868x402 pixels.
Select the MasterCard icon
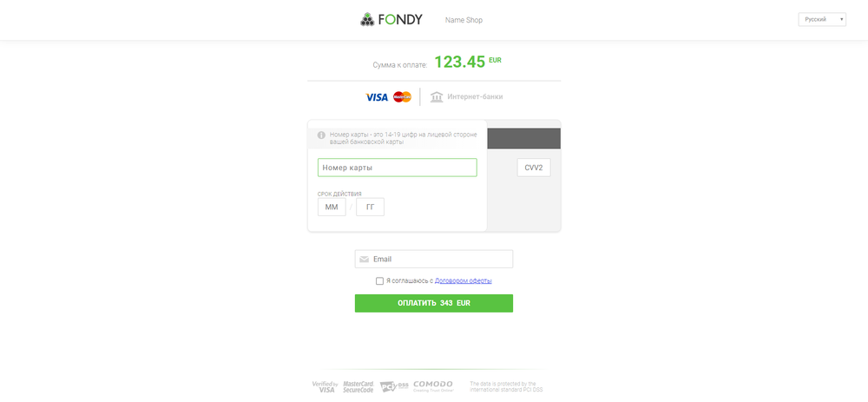click(403, 97)
